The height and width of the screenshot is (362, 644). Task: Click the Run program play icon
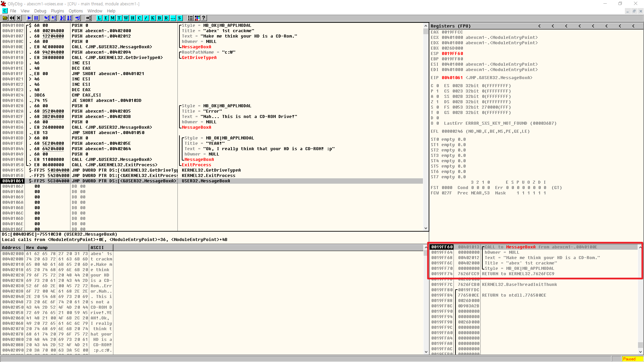point(30,18)
